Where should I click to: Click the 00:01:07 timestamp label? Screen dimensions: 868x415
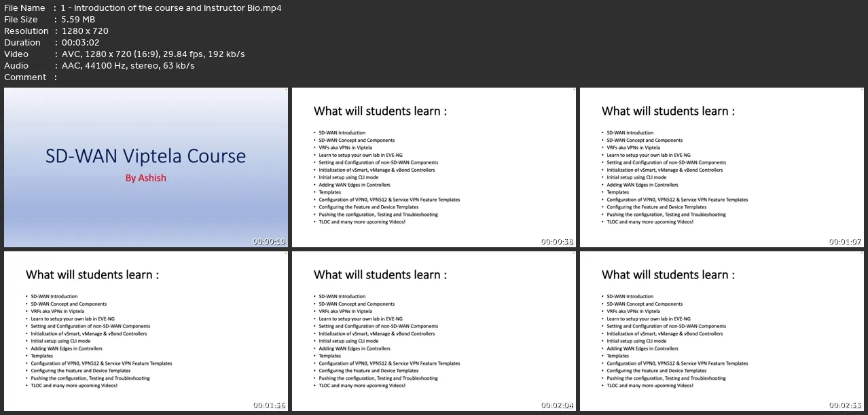[846, 242]
